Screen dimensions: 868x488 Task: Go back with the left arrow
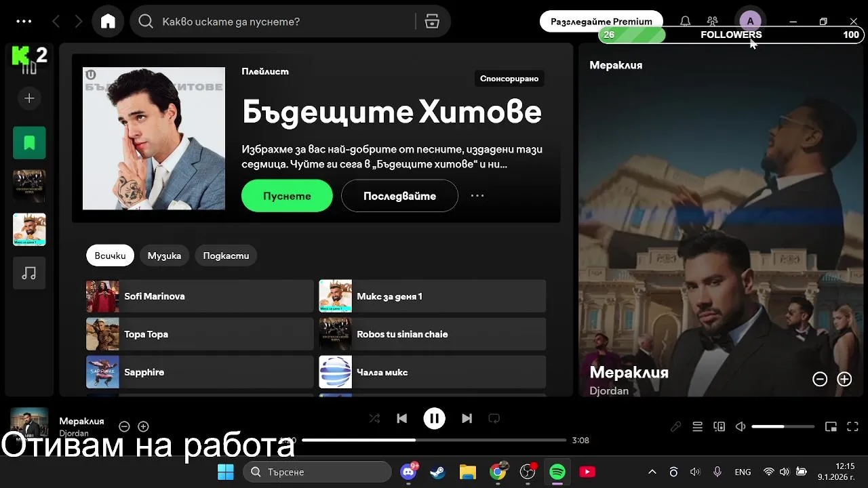(x=56, y=22)
